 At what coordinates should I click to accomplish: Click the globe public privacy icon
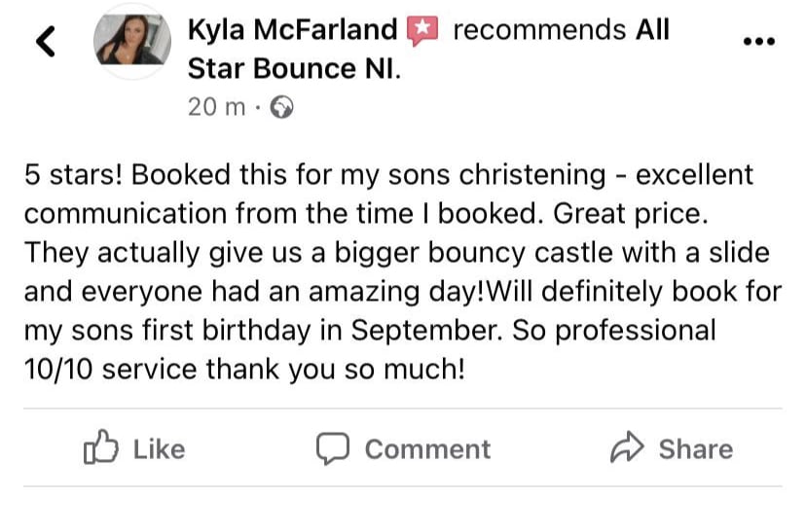pos(280,107)
